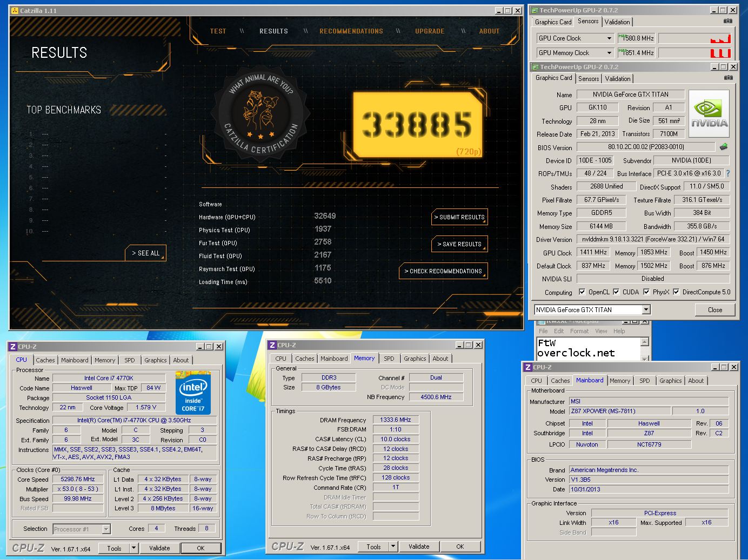The width and height of the screenshot is (748, 560).
Task: Open Tools dropdown arrow in CPU-Z CPU window
Action: click(x=133, y=548)
